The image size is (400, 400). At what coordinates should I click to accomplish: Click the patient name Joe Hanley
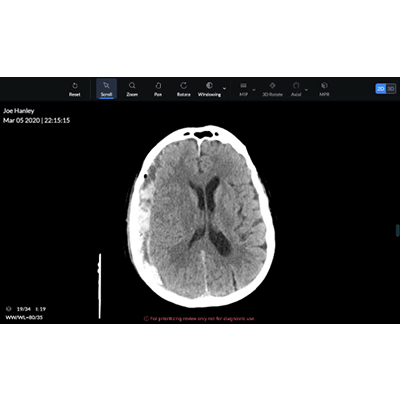click(x=19, y=111)
